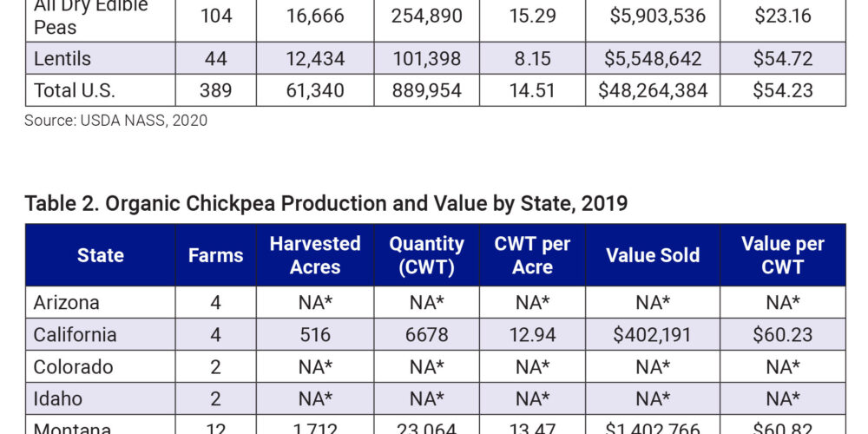This screenshot has width=868, height=434.
Task: Click California's $60.23 value per CWT
Action: pos(782,334)
